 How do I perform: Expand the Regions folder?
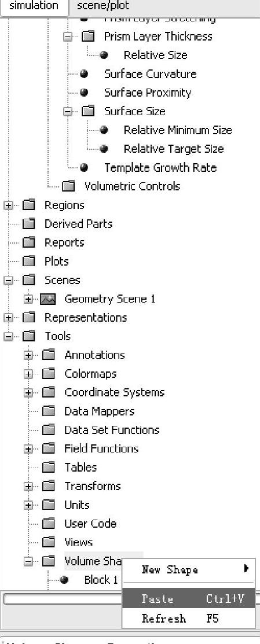pos(8,205)
